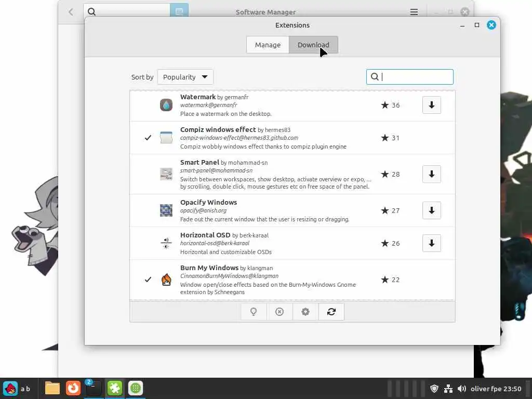The height and width of the screenshot is (399, 532).
Task: Click the search magnifier in Extensions field
Action: coord(375,77)
